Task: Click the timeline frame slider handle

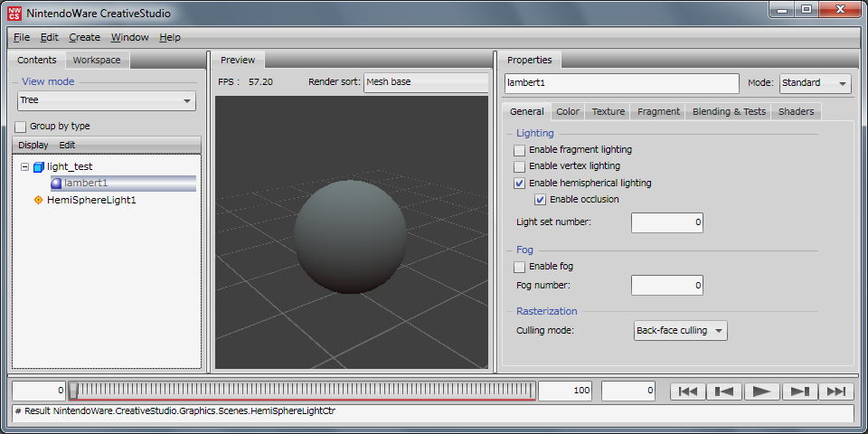Action: pos(73,391)
